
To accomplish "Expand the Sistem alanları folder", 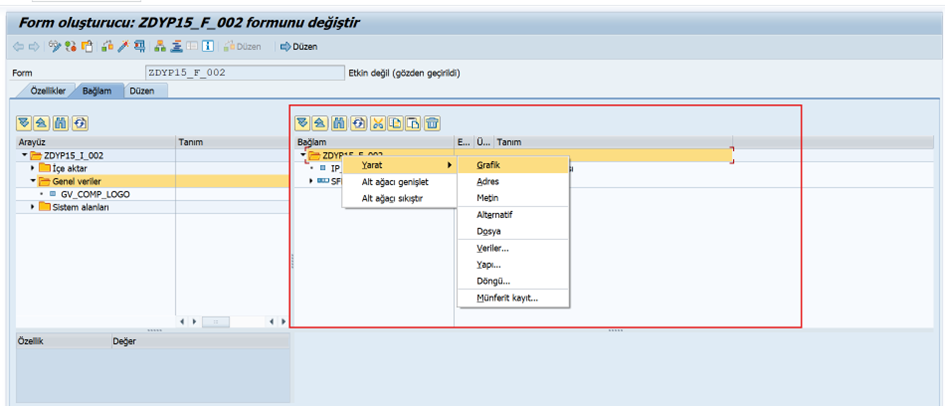I will [x=32, y=207].
